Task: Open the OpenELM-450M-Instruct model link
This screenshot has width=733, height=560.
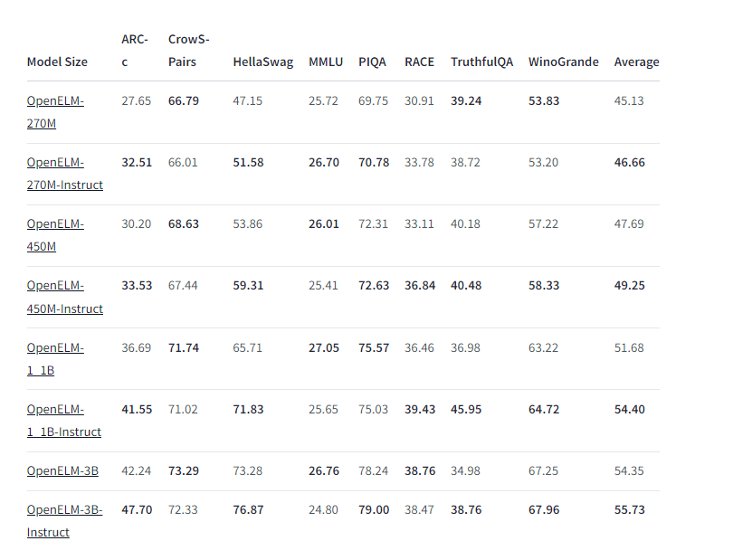Action: [65, 297]
